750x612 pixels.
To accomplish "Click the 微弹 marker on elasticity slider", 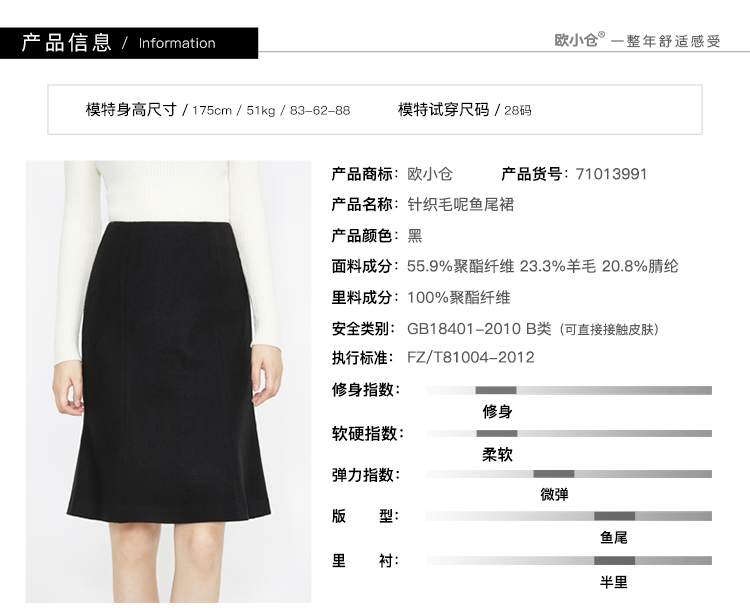I will (x=554, y=474).
